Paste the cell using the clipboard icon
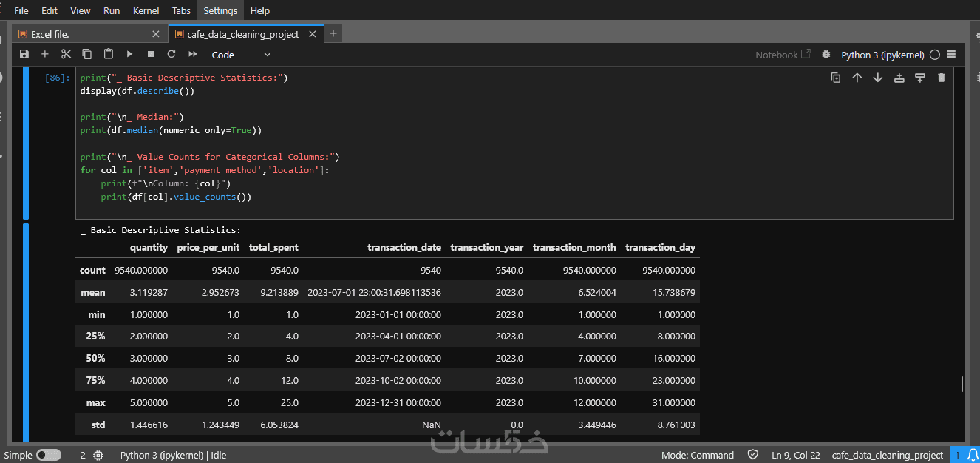Screen dimensions: 980x463 coord(109,54)
